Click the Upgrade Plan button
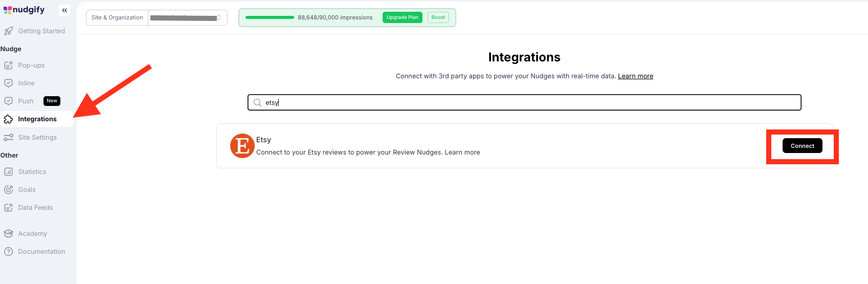The width and height of the screenshot is (868, 284). (x=403, y=17)
